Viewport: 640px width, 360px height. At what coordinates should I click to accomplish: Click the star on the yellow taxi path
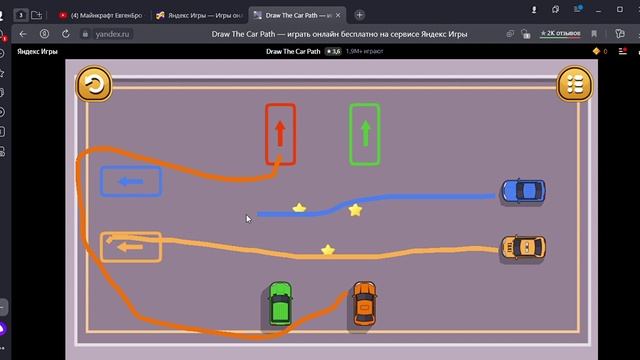(328, 250)
